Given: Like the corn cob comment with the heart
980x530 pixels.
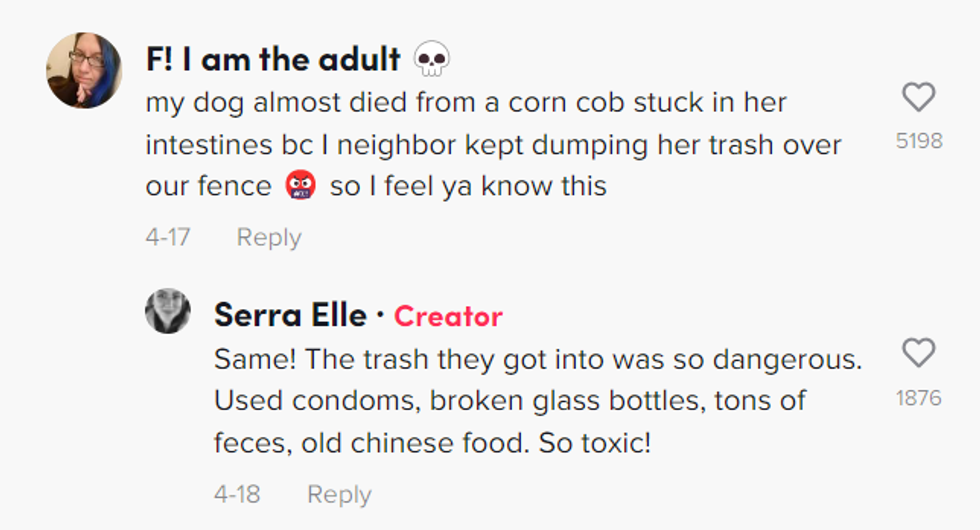Looking at the screenshot, I should pyautogui.click(x=918, y=98).
